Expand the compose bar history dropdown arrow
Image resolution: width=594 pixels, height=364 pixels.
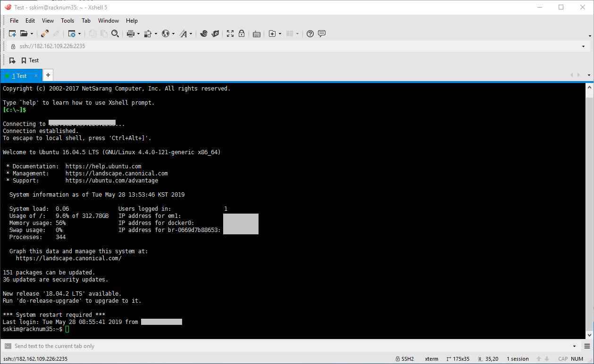click(574, 346)
